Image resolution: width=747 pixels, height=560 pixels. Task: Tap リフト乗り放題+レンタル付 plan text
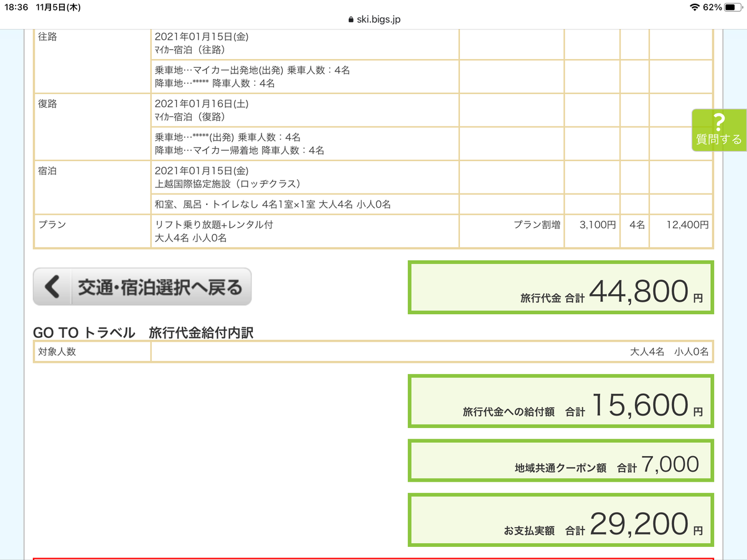coord(214,225)
